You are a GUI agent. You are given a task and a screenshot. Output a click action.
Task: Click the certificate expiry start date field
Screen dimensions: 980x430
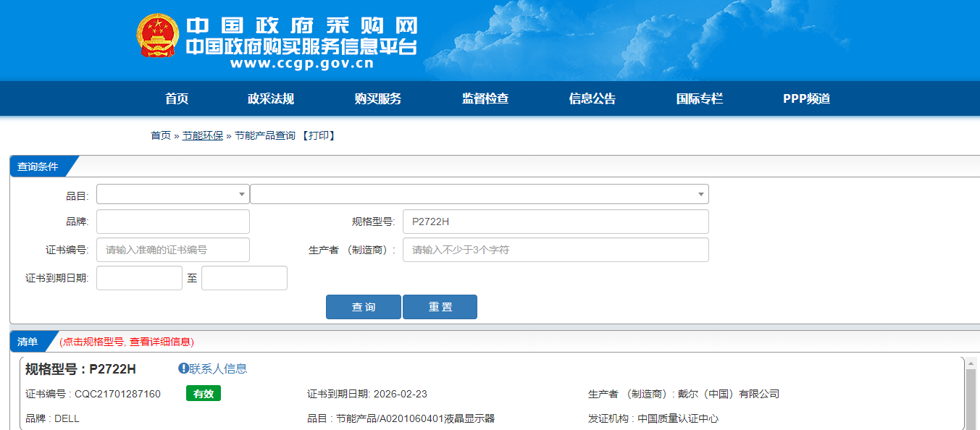pyautogui.click(x=139, y=278)
